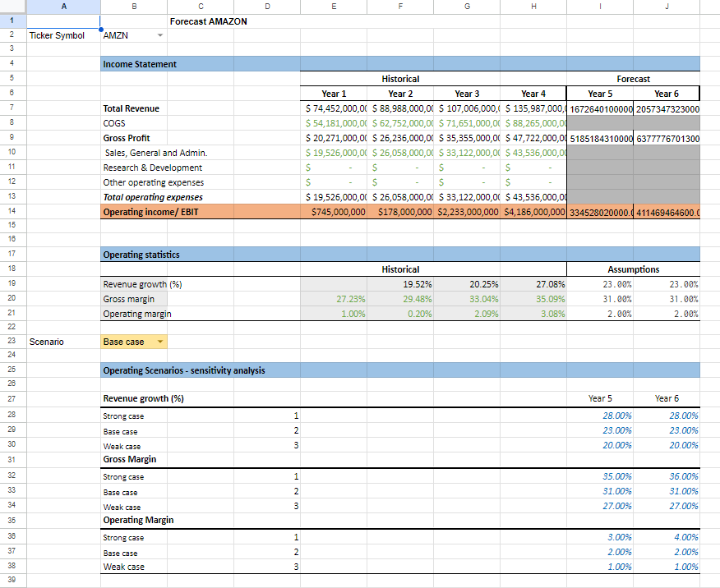Select Year 4 Gross Profit value
This screenshot has height=588, width=720.
(533, 138)
